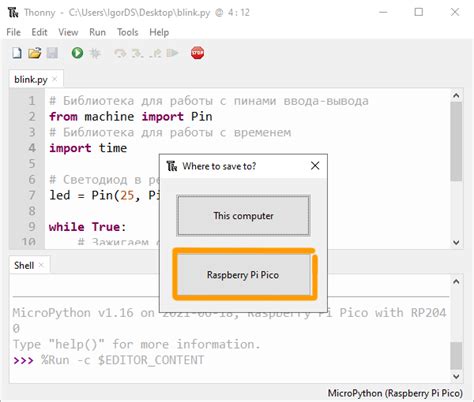Image resolution: width=474 pixels, height=402 pixels.
Task: Click the Step out toolbar icon
Action: (x=155, y=53)
